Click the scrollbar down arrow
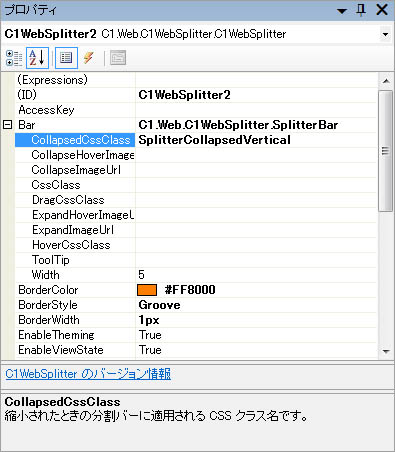 pyautogui.click(x=386, y=351)
